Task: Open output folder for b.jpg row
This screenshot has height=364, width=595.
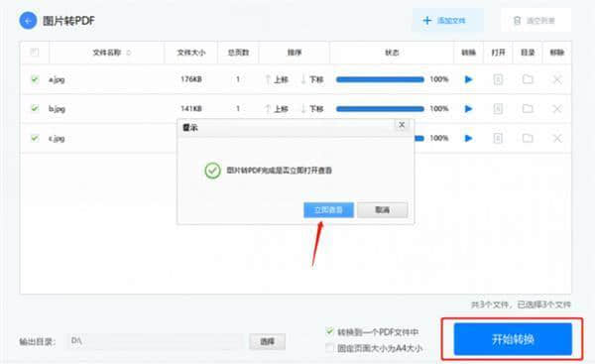Action: [x=528, y=109]
